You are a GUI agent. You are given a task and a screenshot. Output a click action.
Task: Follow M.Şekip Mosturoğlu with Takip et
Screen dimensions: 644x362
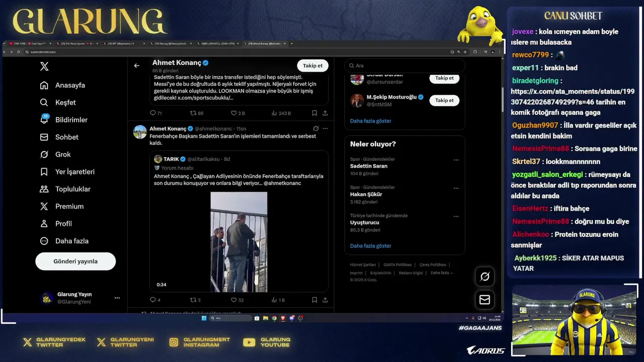coord(444,100)
